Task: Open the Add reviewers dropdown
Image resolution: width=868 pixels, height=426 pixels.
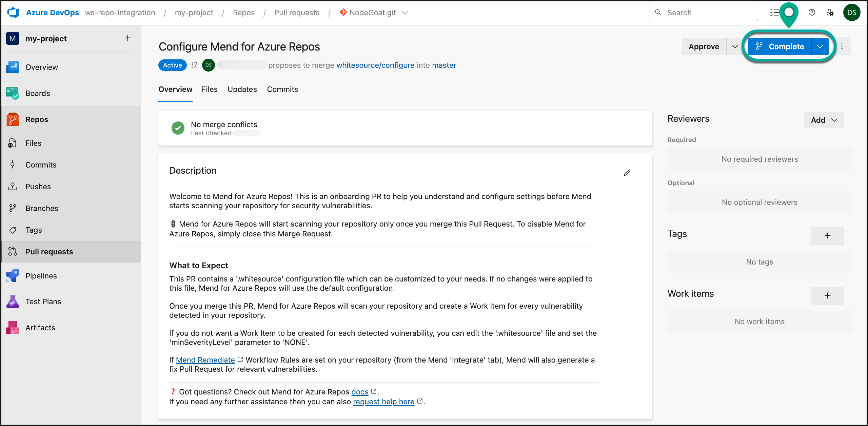Action: (x=824, y=120)
